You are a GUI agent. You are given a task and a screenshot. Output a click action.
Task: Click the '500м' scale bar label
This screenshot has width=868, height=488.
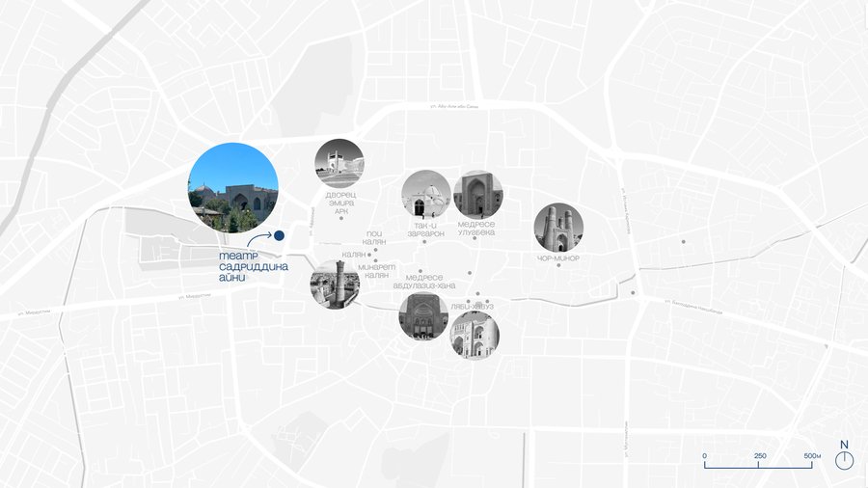tap(812, 456)
